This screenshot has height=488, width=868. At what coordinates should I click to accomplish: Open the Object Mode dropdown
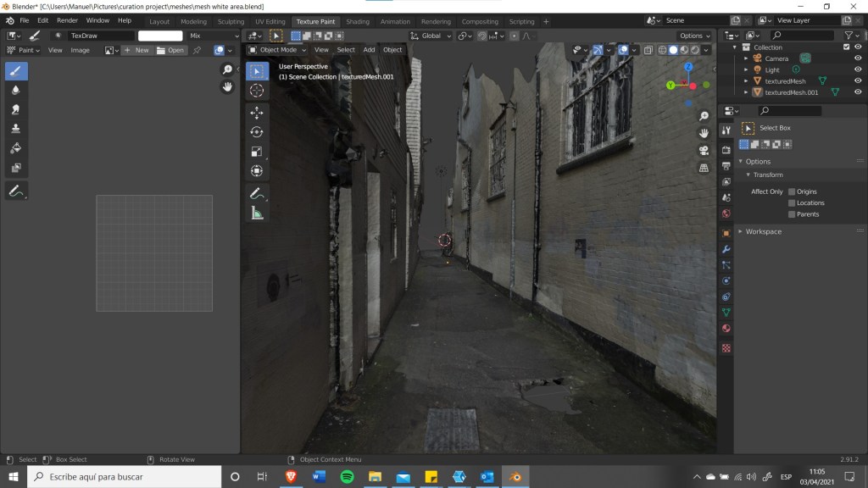tap(277, 50)
